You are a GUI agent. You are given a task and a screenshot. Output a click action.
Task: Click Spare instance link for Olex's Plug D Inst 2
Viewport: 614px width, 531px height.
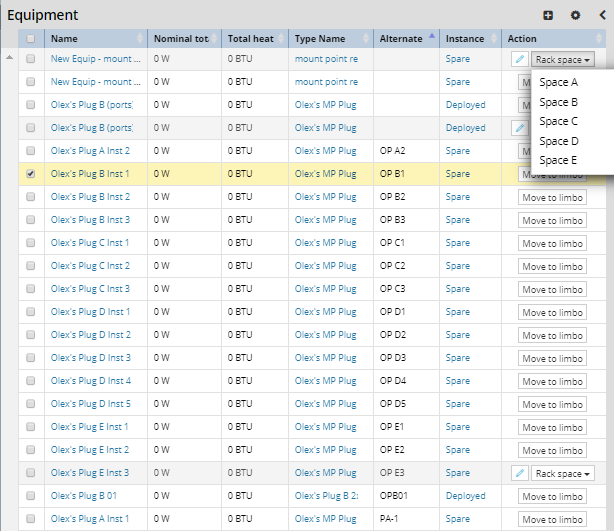pyautogui.click(x=457, y=335)
